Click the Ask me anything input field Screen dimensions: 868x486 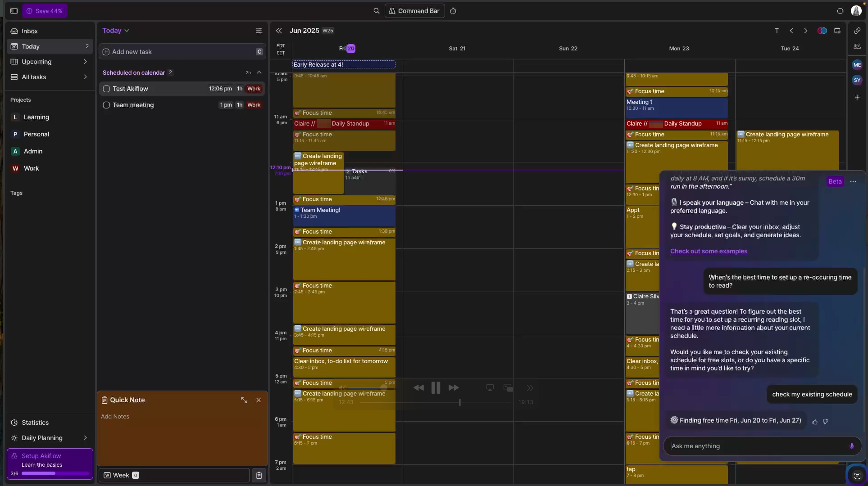point(743,446)
